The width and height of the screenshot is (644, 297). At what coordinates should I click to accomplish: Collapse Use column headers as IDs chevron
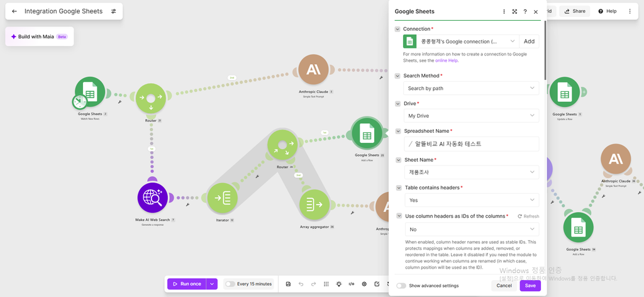(399, 216)
